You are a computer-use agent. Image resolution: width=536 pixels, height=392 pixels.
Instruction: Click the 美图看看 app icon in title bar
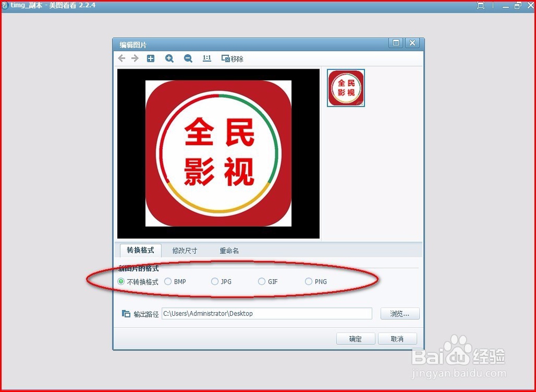click(x=5, y=5)
